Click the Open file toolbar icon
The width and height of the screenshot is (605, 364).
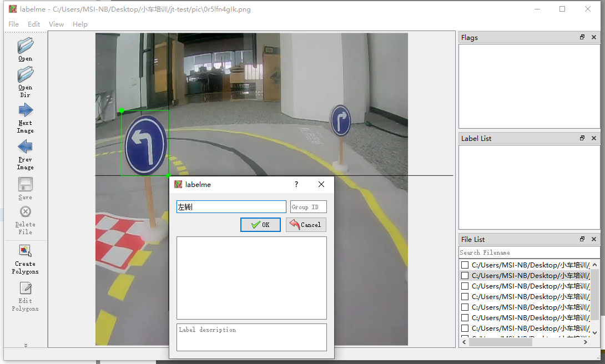coord(25,46)
